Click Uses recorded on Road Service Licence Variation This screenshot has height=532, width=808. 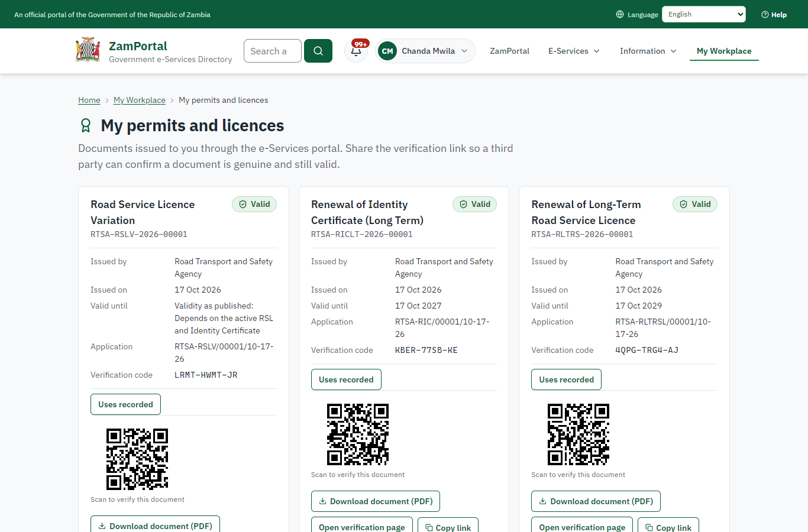(125, 404)
